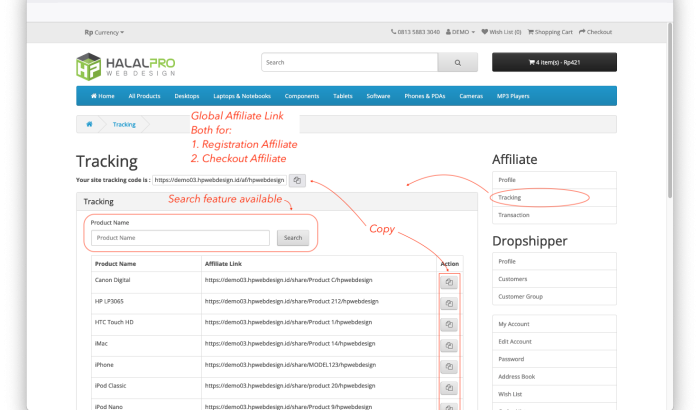The width and height of the screenshot is (700, 410).
Task: Copy the HP LP3065 affiliate link
Action: (449, 304)
